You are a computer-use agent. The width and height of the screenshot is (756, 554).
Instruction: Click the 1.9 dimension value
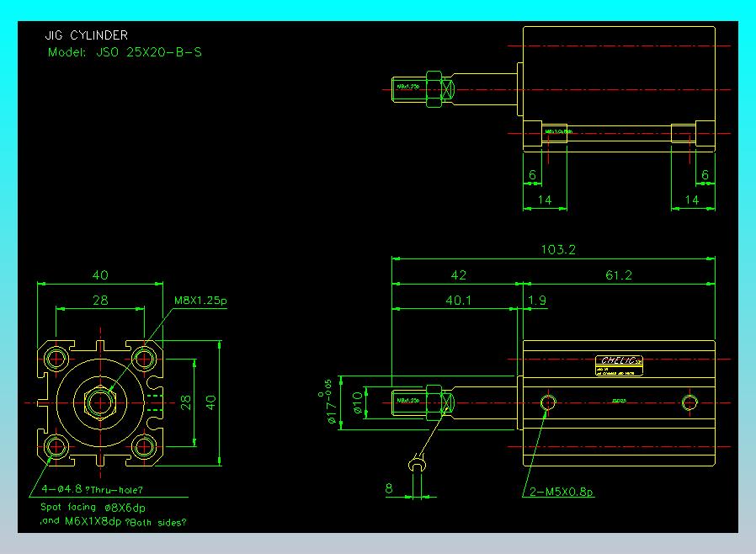coord(536,300)
